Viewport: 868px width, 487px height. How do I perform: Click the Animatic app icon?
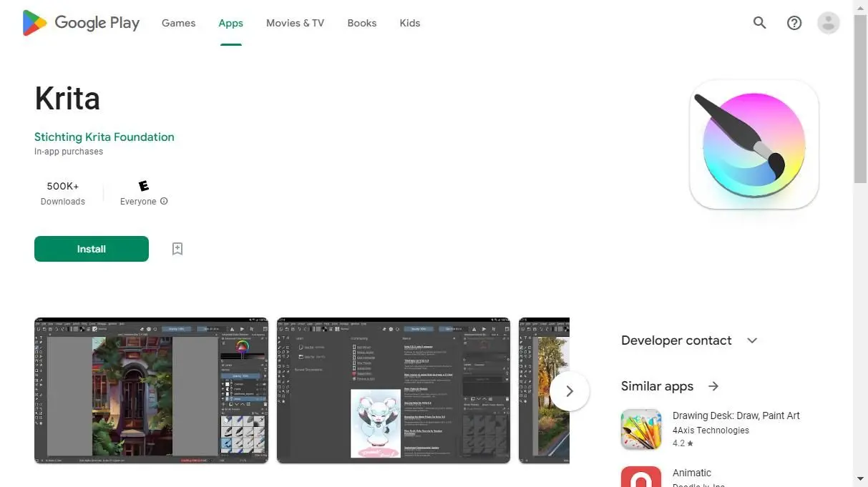pyautogui.click(x=640, y=476)
